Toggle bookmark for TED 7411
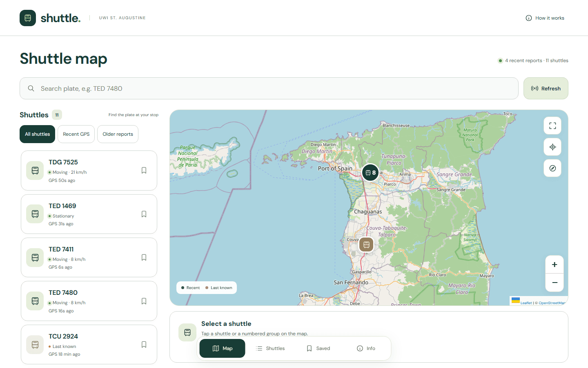This screenshot has width=588, height=368. pyautogui.click(x=144, y=258)
